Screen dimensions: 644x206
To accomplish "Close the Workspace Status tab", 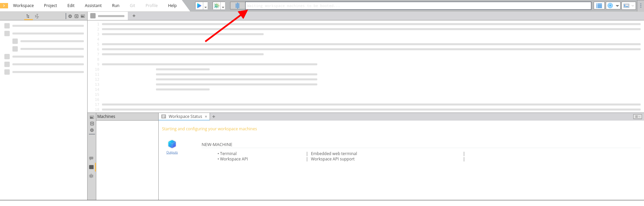I will [206, 117].
